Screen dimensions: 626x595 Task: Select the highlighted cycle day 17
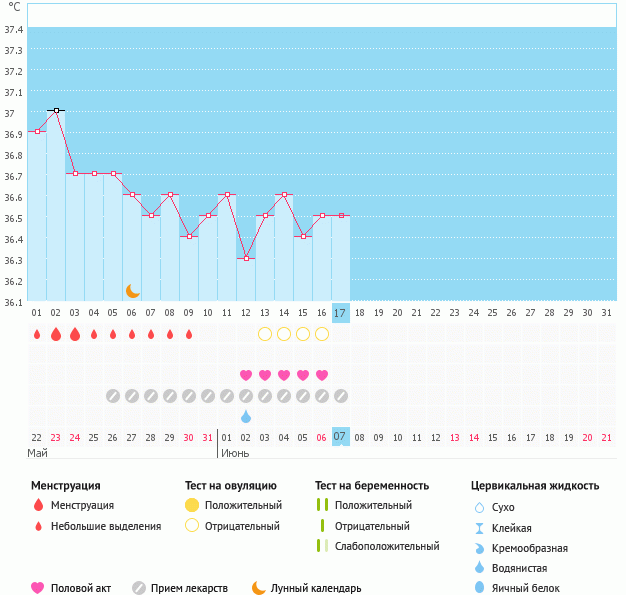(x=341, y=313)
